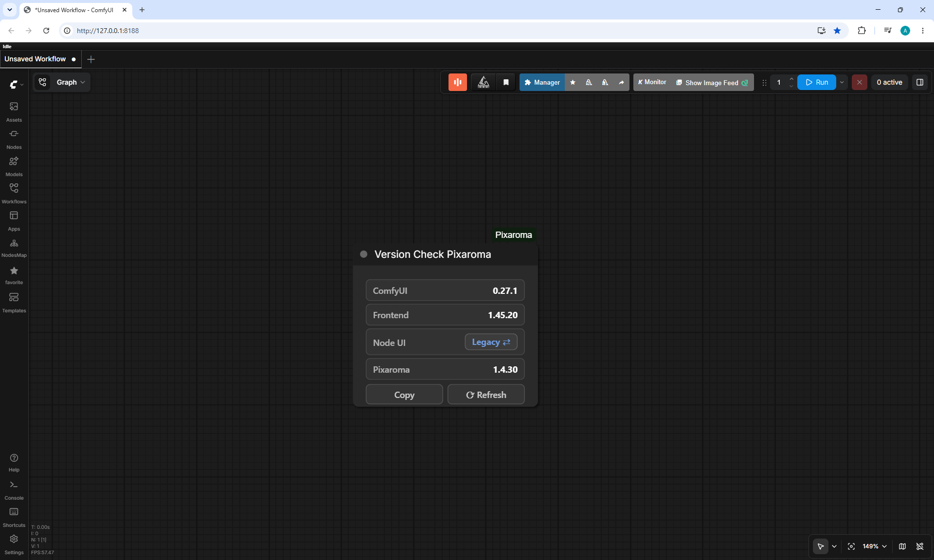The image size is (934, 560).
Task: Create a new workflow tab
Action: point(91,59)
